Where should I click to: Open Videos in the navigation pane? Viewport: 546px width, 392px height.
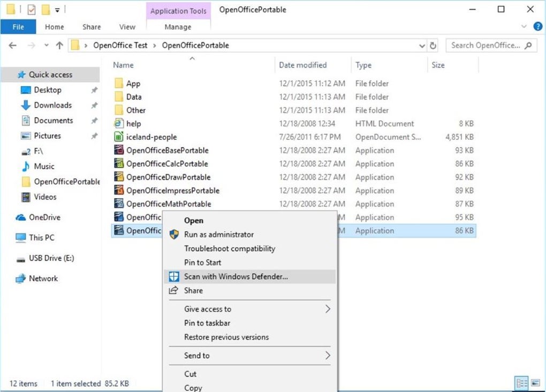coord(45,197)
